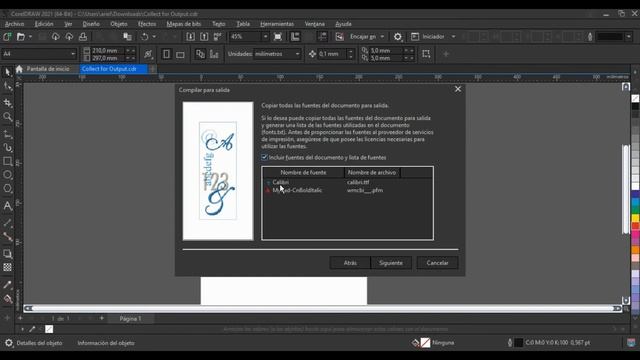Click Nombre de fuente column header

pos(303,173)
